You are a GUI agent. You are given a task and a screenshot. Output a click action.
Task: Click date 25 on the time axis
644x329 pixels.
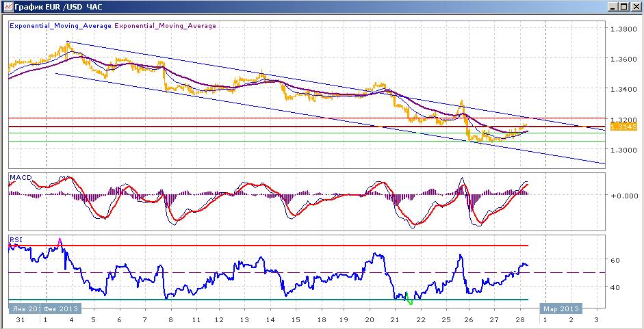click(446, 320)
